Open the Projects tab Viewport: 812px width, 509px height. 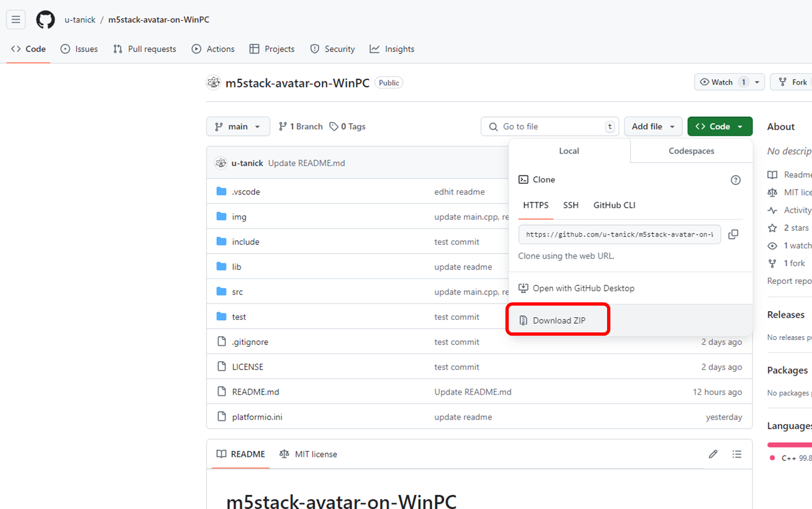click(272, 49)
